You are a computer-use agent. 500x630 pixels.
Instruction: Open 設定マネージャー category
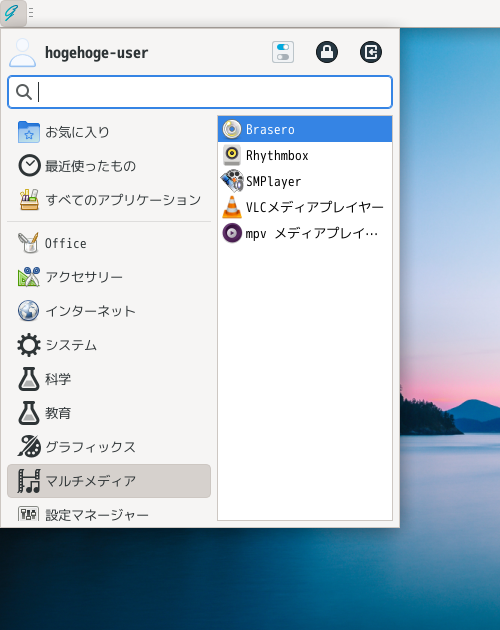point(109,513)
